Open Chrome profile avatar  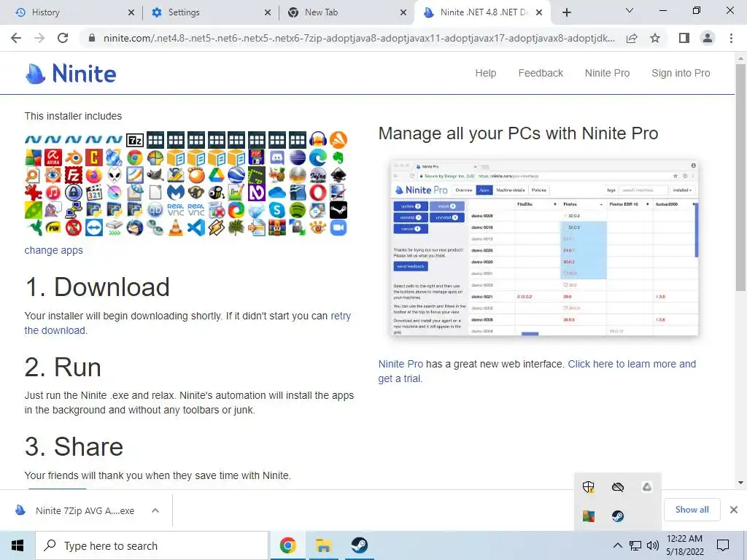tap(708, 38)
